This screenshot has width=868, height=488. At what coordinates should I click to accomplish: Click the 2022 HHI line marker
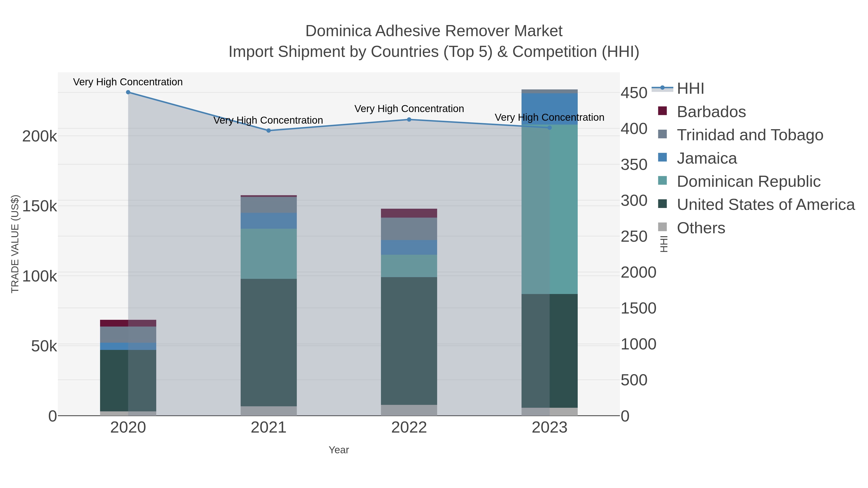click(409, 120)
